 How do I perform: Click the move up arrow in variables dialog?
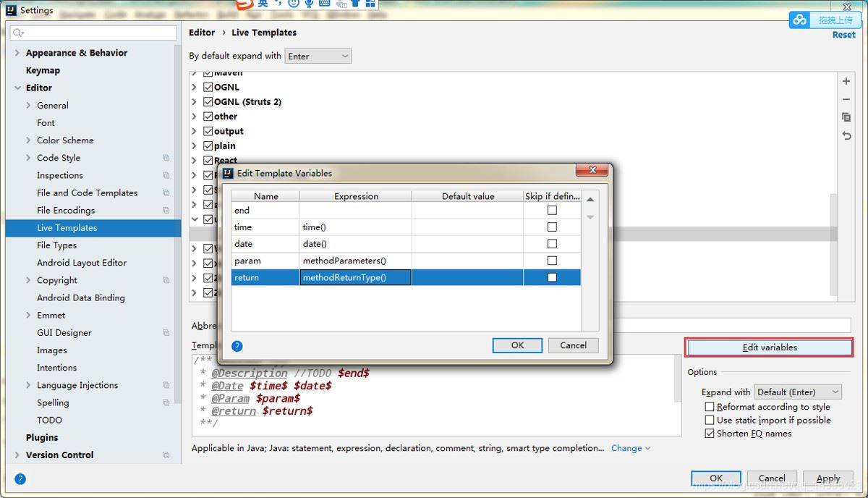pyautogui.click(x=590, y=200)
